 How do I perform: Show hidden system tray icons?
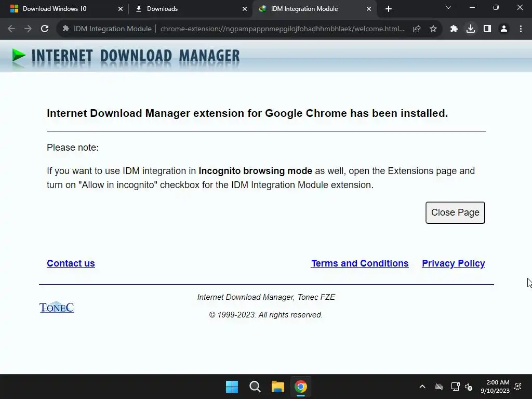pyautogui.click(x=422, y=387)
